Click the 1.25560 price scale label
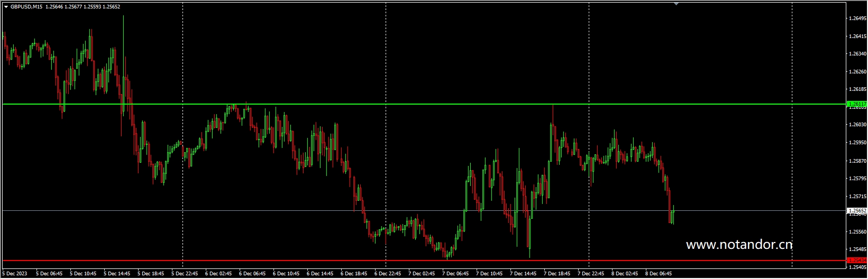 click(x=857, y=231)
